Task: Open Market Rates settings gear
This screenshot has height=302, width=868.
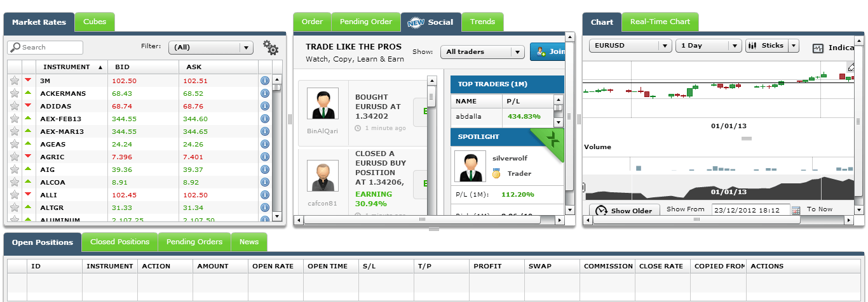Action: pyautogui.click(x=271, y=48)
